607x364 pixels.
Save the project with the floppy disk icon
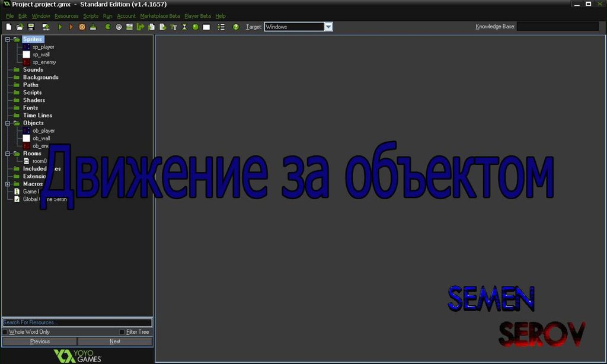(31, 27)
